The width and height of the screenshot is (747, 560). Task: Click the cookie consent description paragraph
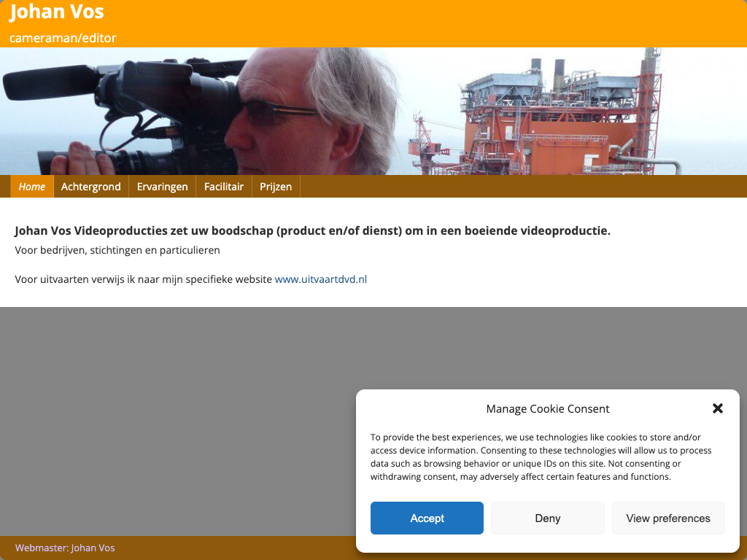point(541,456)
